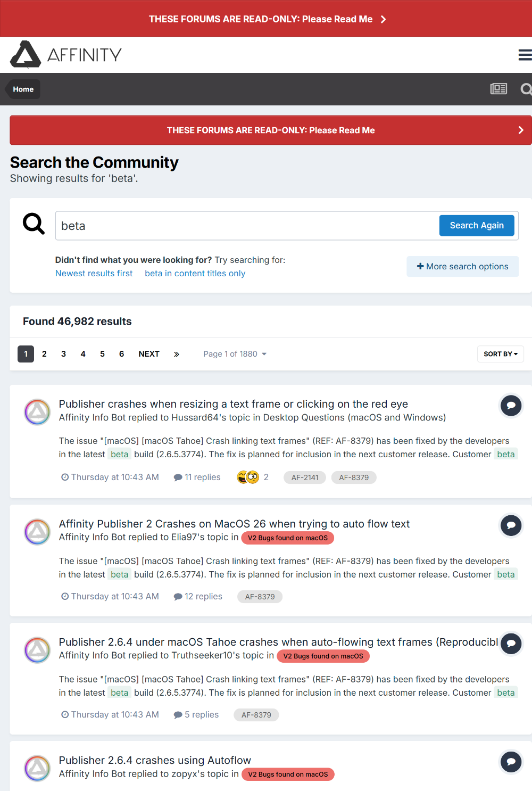Expand the 'Page 1 of 1880' page jump dropdown

[235, 354]
